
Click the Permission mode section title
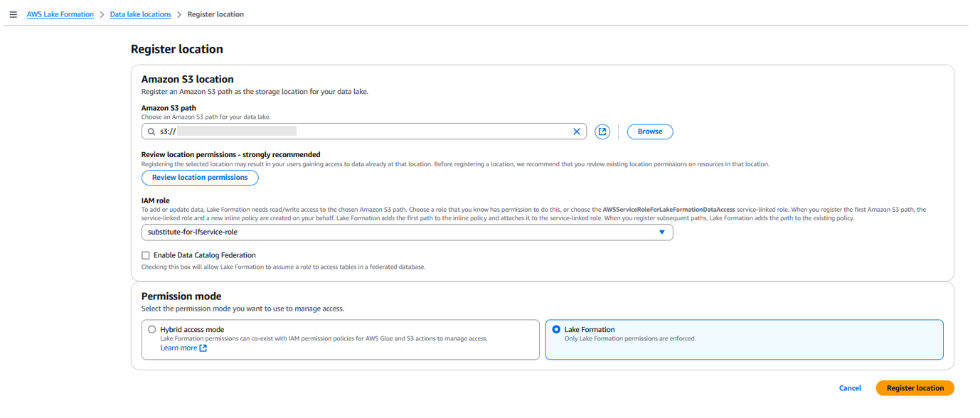click(181, 296)
